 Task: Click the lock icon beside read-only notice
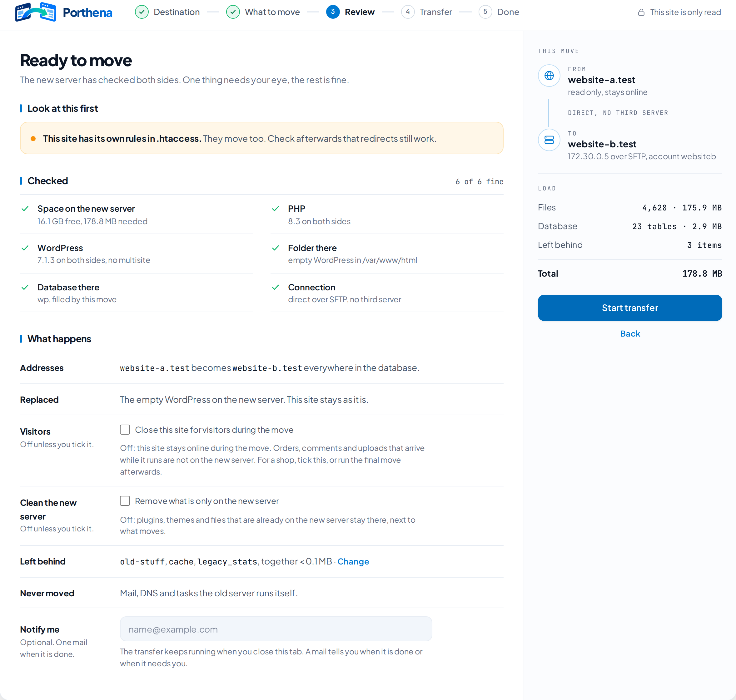pos(641,12)
